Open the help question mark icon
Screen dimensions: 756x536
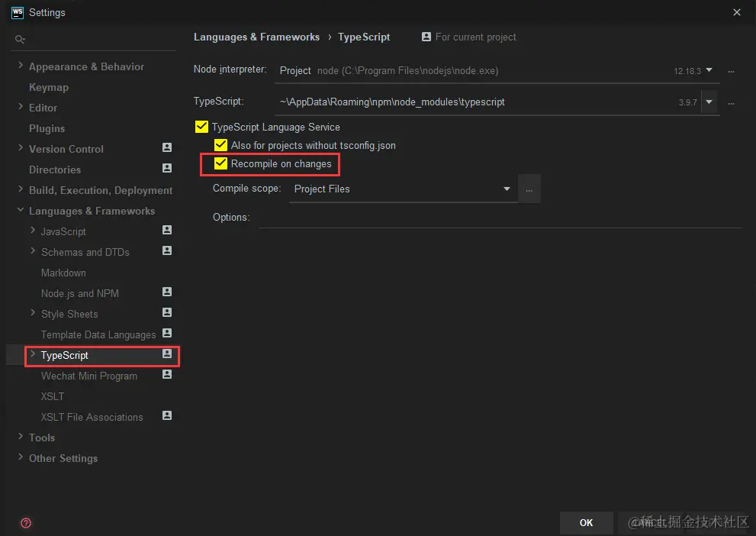[26, 523]
